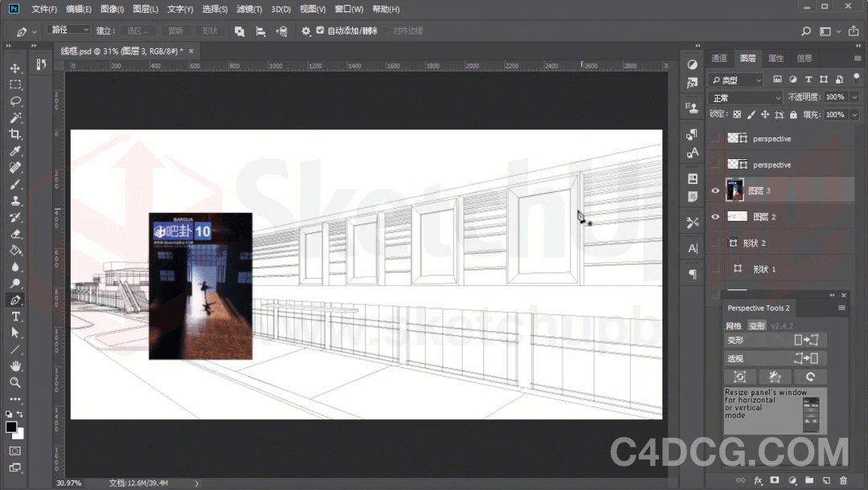Select the Move tool
Image resolution: width=868 pixels, height=490 pixels.
[x=16, y=68]
